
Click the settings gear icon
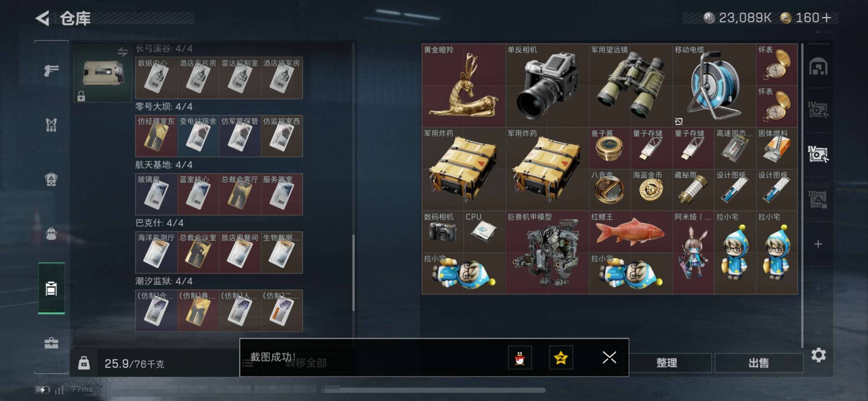click(x=818, y=355)
